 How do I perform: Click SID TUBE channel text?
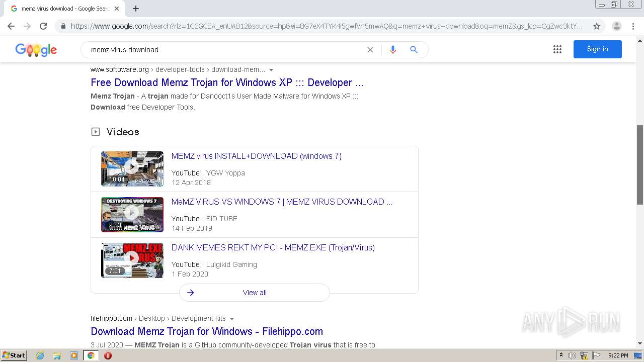[221, 219]
